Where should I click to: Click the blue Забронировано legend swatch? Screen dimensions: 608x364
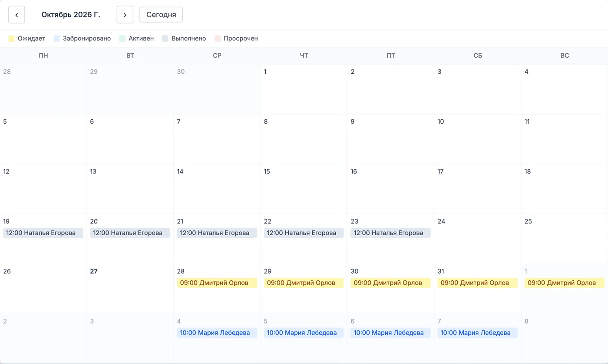57,39
